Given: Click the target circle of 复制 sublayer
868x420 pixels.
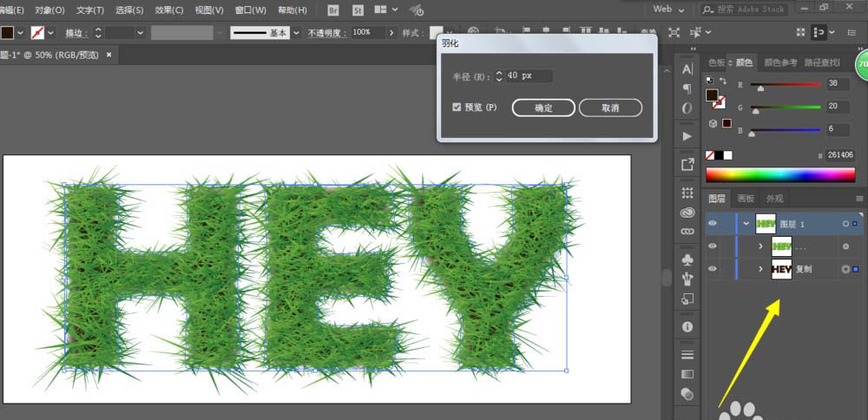Looking at the screenshot, I should tap(845, 270).
